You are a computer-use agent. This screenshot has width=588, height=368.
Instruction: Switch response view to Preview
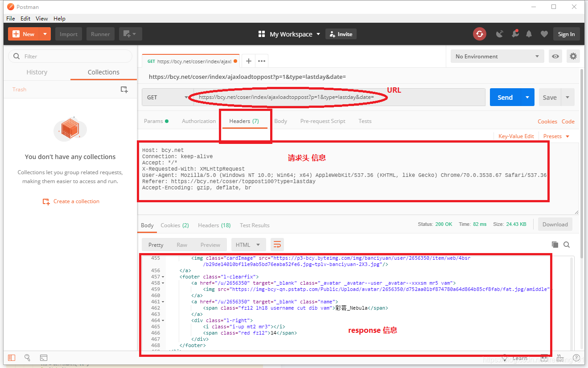(210, 245)
